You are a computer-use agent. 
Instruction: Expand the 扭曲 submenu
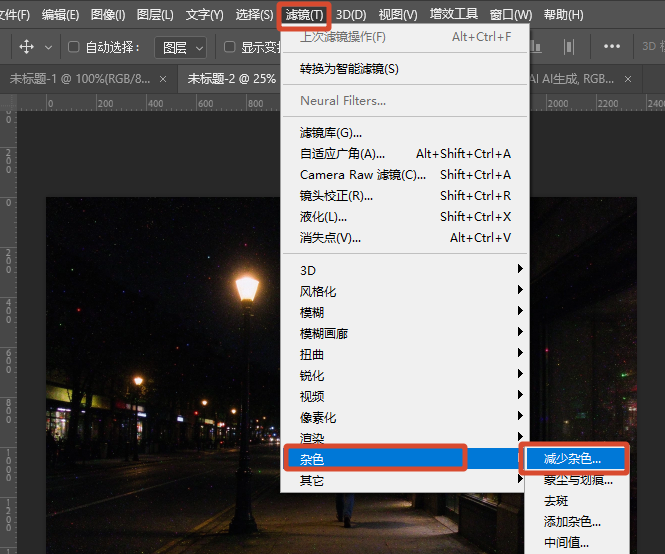point(405,354)
